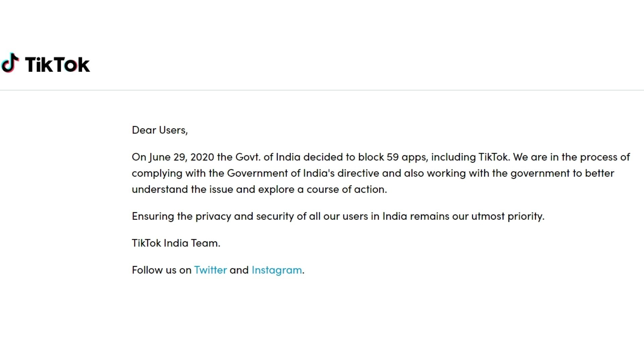644x362 pixels.
Task: Click the "including TikTok" phrase
Action: [x=470, y=157]
